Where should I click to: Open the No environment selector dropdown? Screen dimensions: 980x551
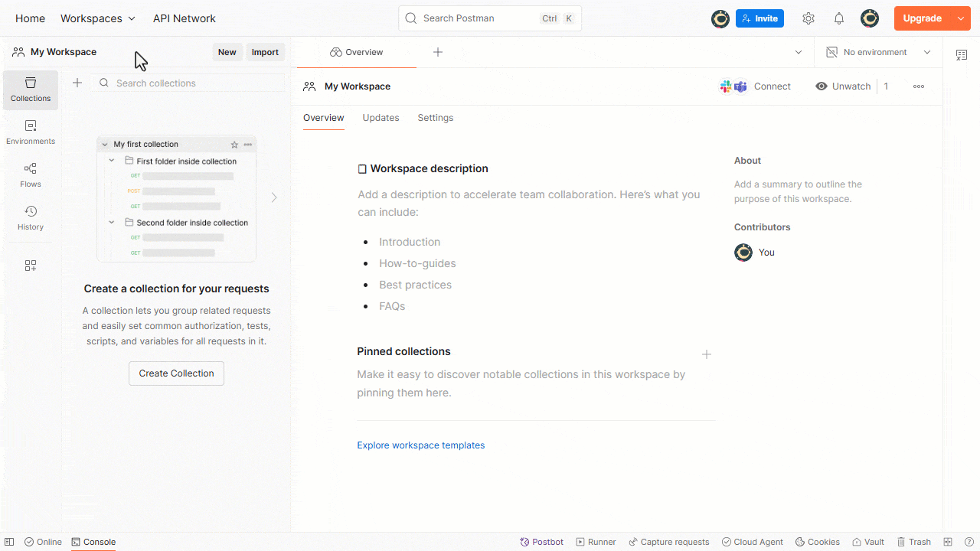coord(878,52)
